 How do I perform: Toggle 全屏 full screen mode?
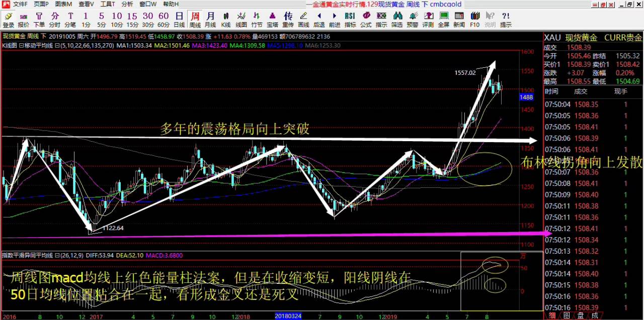(x=443, y=20)
